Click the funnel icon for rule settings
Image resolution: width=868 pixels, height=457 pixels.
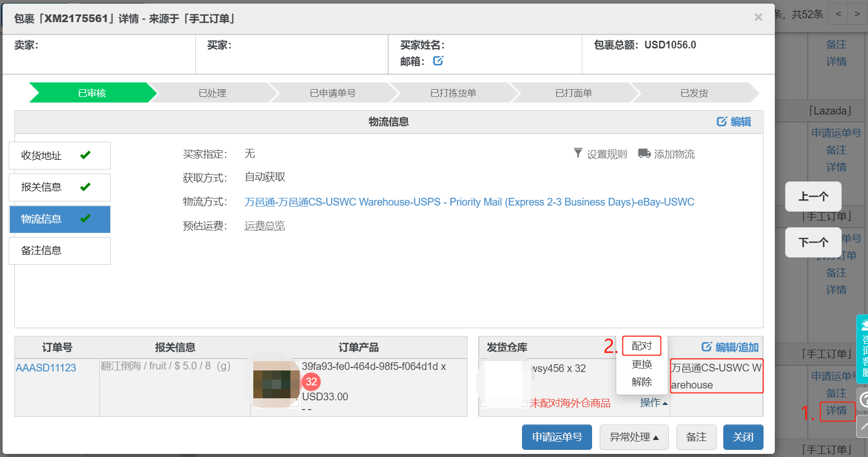point(578,154)
